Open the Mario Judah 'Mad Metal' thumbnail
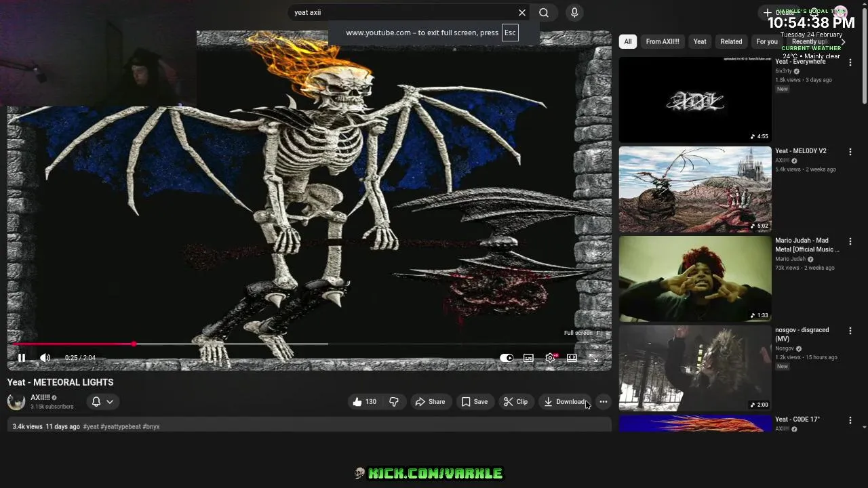This screenshot has width=868, height=488. pos(695,279)
